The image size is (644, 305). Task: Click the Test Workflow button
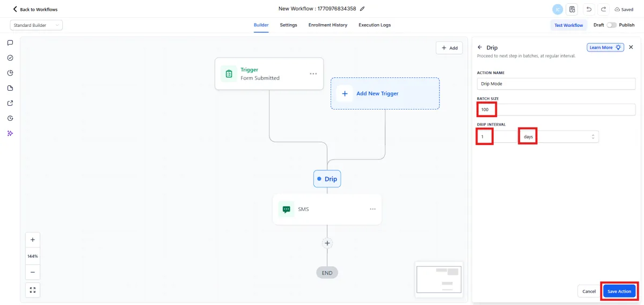coord(569,25)
